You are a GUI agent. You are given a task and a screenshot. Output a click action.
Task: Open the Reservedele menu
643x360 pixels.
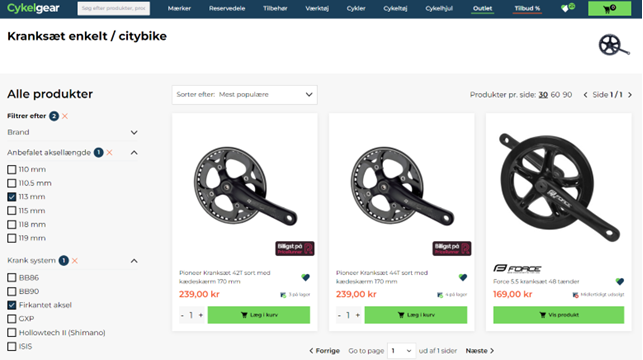pyautogui.click(x=227, y=8)
